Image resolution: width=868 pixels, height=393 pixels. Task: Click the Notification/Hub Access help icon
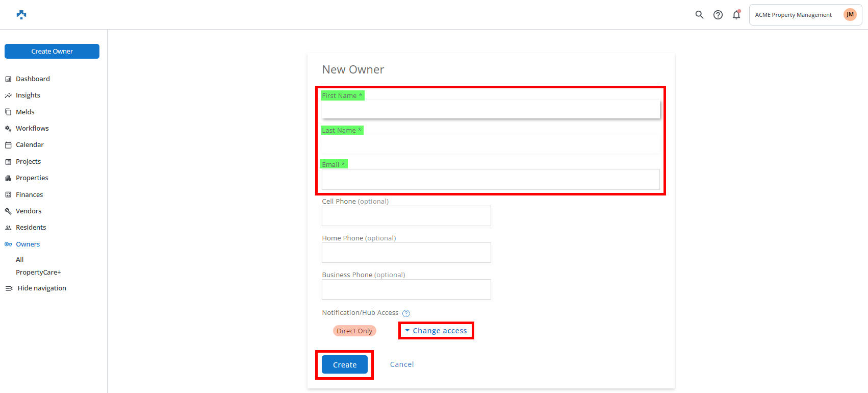click(x=406, y=313)
